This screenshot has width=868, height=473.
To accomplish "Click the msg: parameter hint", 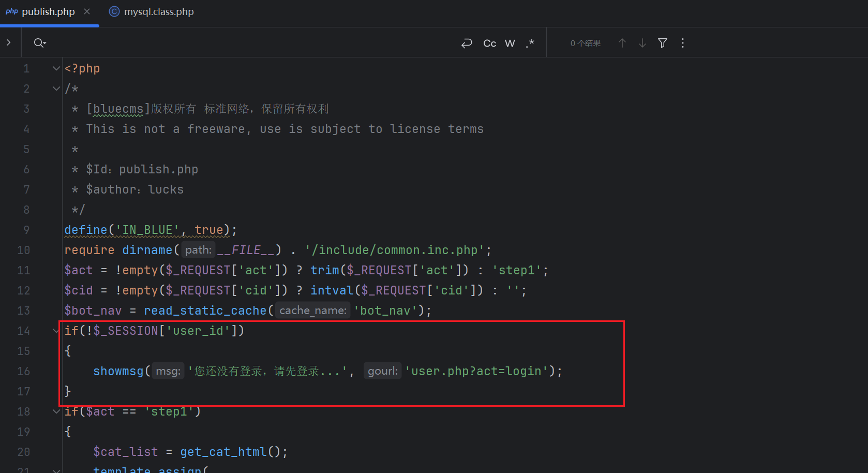I will point(168,371).
